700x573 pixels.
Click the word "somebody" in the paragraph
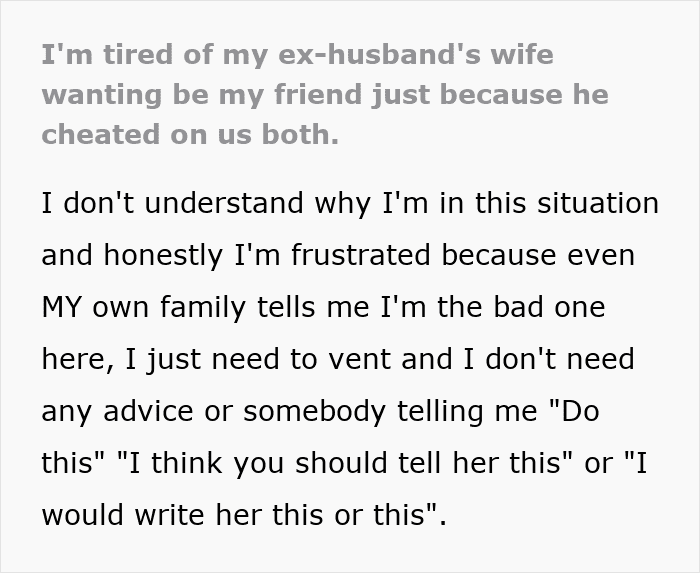302,411
